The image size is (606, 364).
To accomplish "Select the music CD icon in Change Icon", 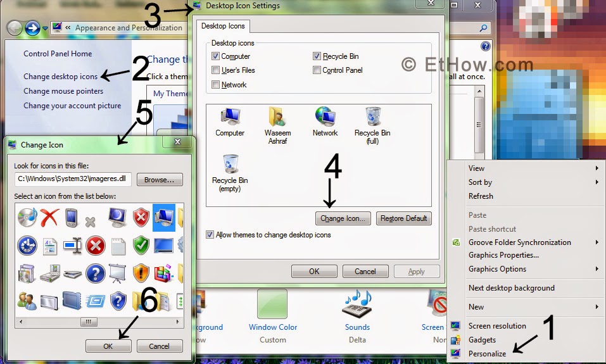I will (x=27, y=218).
